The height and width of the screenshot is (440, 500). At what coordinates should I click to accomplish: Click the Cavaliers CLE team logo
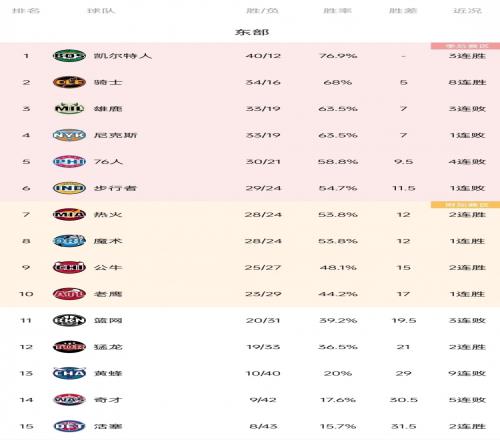(69, 82)
